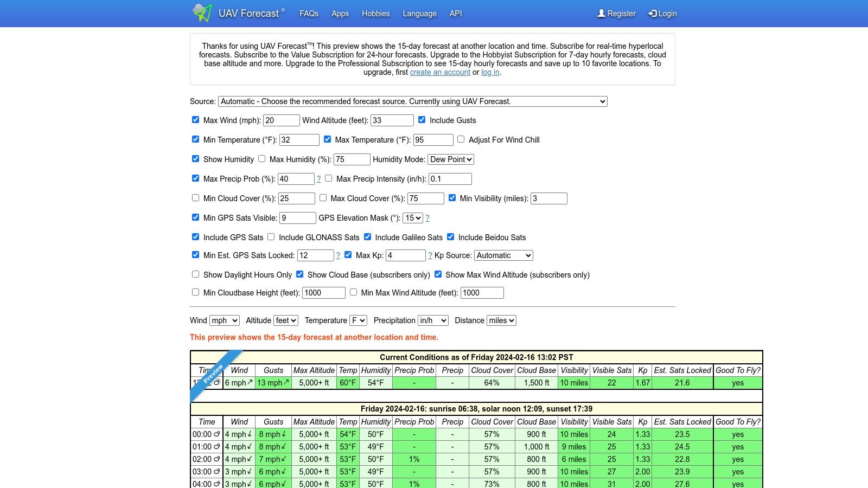Click the Max Wind value field
868x488 pixels.
tap(282, 120)
